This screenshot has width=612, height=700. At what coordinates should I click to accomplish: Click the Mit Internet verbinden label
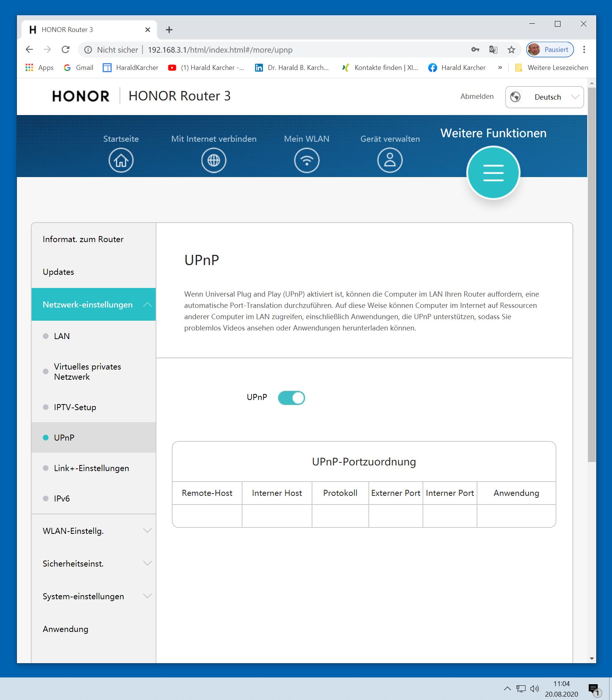[214, 139]
